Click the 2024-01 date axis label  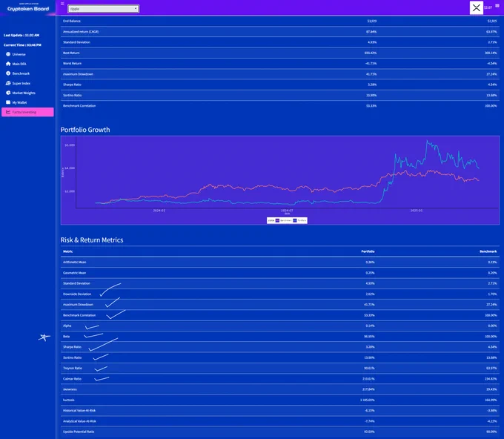coord(159,211)
